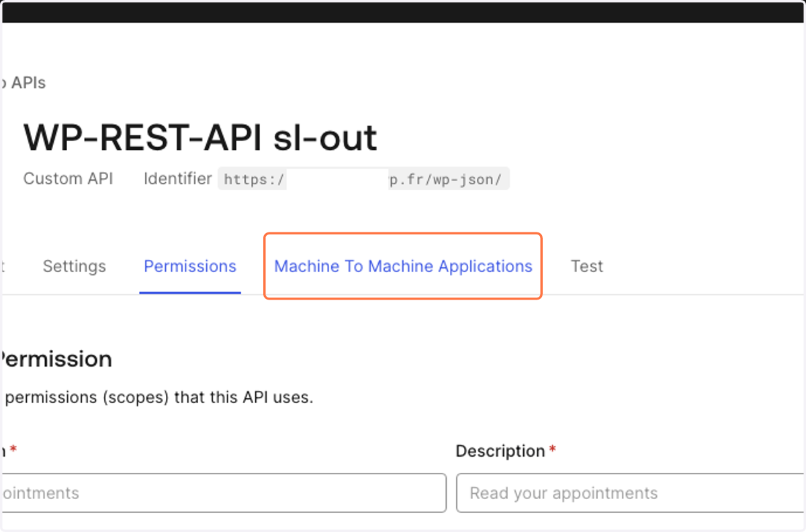Click the permission field ending 'ointments'
The width and height of the screenshot is (806, 532).
pyautogui.click(x=223, y=493)
